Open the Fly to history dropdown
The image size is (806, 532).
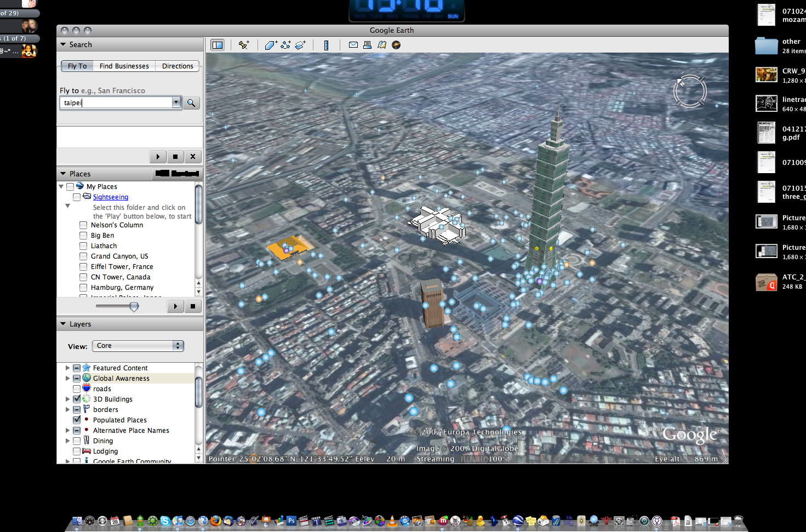coord(176,102)
